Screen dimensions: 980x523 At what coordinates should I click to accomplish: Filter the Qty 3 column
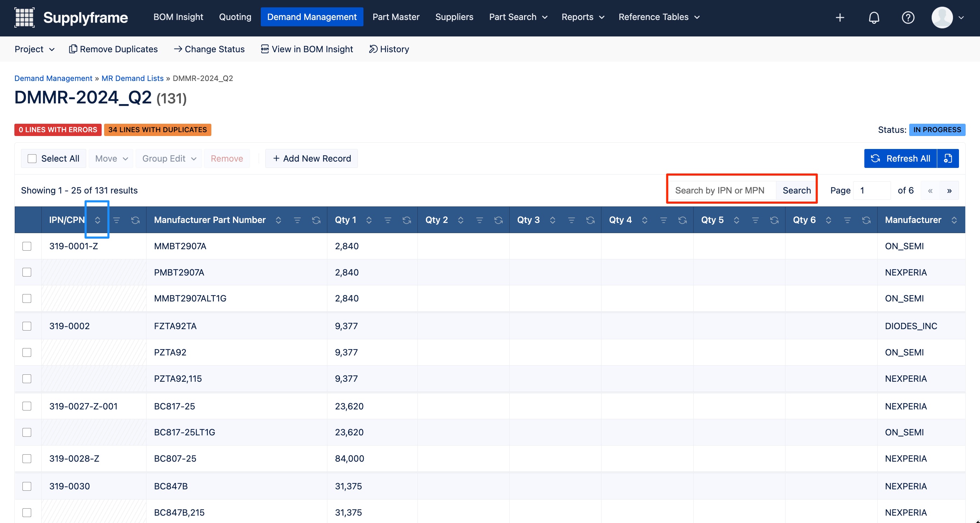pos(571,220)
